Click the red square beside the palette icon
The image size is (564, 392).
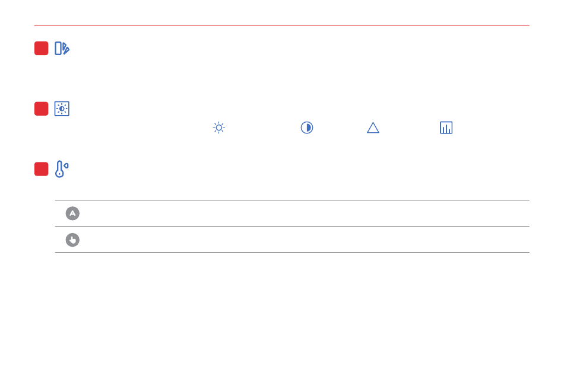[42, 49]
